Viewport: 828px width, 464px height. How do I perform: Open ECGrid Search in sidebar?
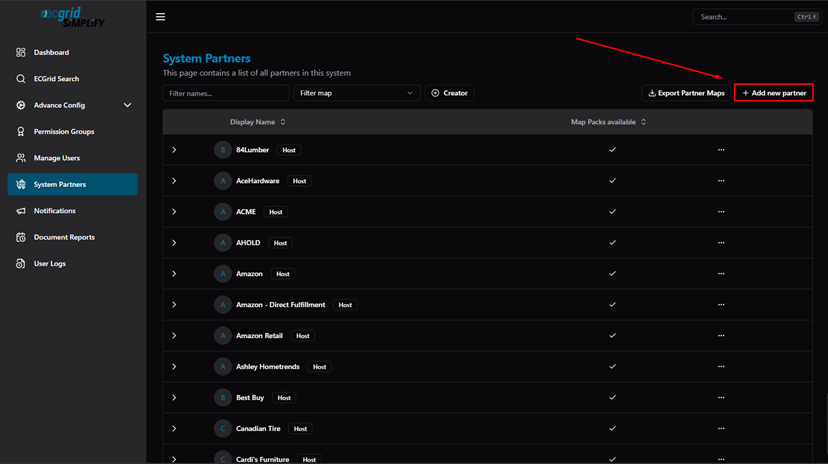(x=72, y=79)
